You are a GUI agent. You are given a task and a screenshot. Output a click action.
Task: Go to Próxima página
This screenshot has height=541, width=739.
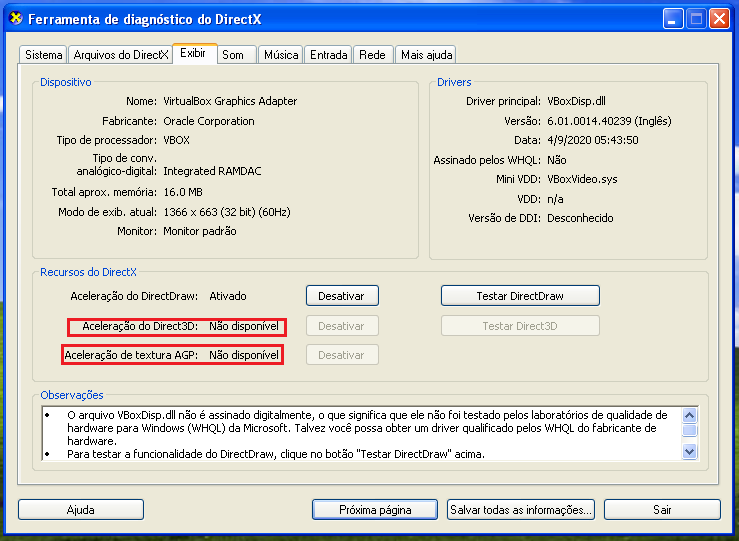pyautogui.click(x=375, y=509)
